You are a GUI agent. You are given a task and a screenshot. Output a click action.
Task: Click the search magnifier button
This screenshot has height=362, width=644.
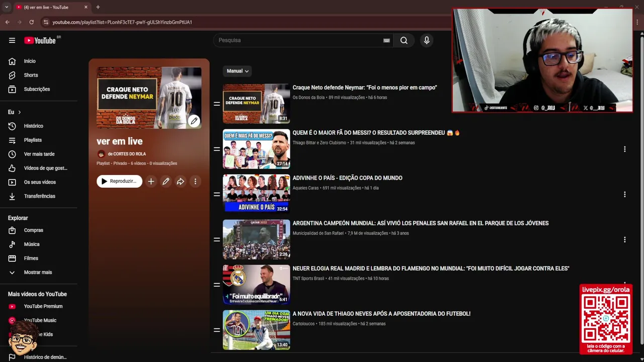404,40
